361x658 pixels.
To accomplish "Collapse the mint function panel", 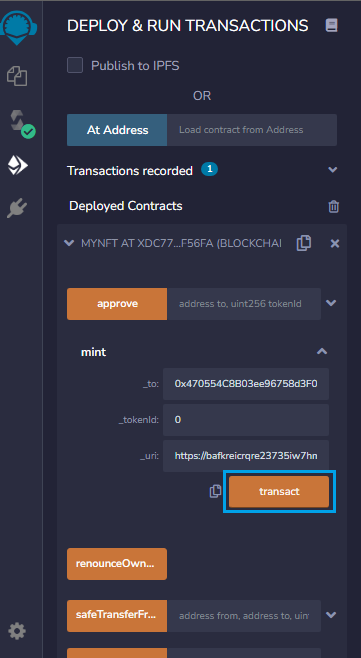I will (322, 352).
